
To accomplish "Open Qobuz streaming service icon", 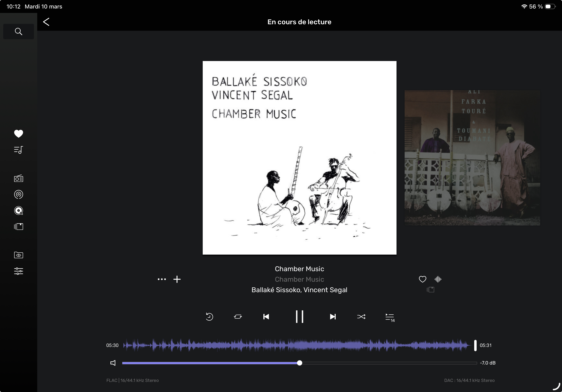I will pyautogui.click(x=18, y=211).
